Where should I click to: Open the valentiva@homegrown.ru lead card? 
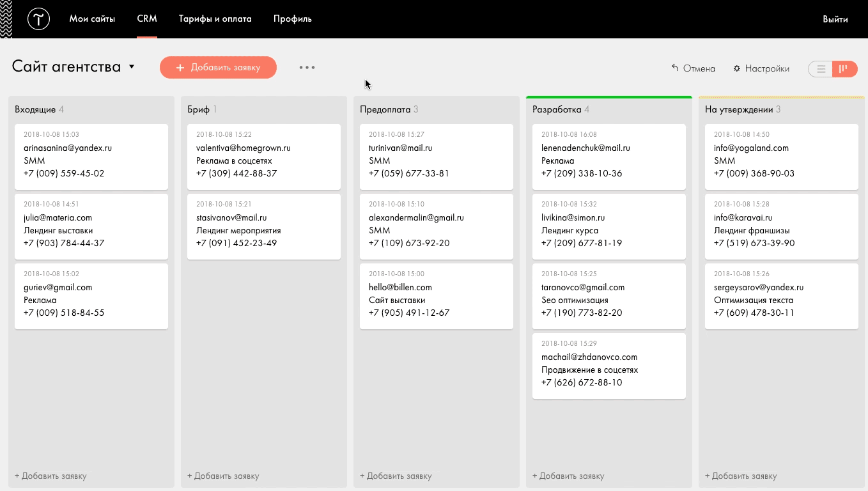pos(264,157)
